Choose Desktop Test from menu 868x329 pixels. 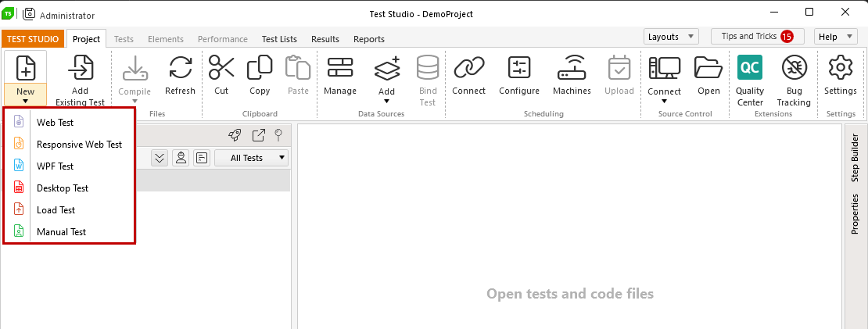click(69, 188)
